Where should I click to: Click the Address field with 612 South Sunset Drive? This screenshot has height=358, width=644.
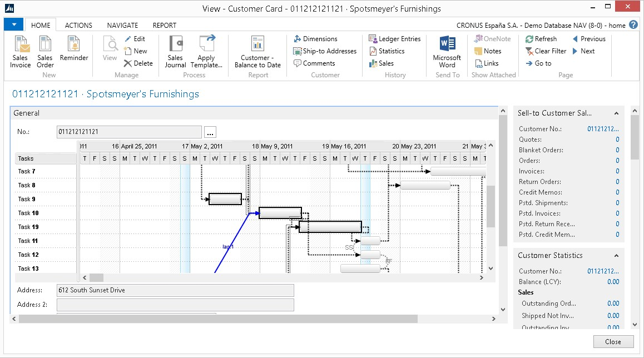(x=175, y=290)
